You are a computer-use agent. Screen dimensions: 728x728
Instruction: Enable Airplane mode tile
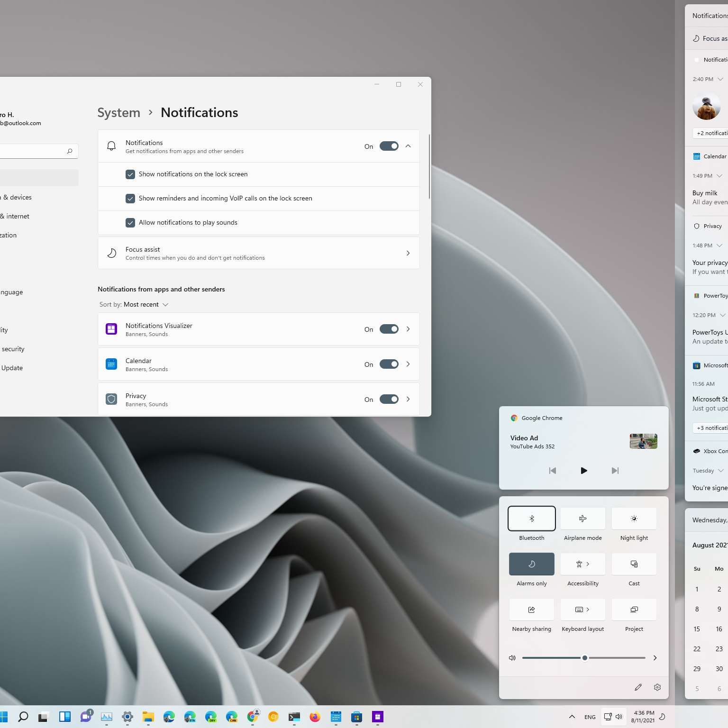pos(582,519)
